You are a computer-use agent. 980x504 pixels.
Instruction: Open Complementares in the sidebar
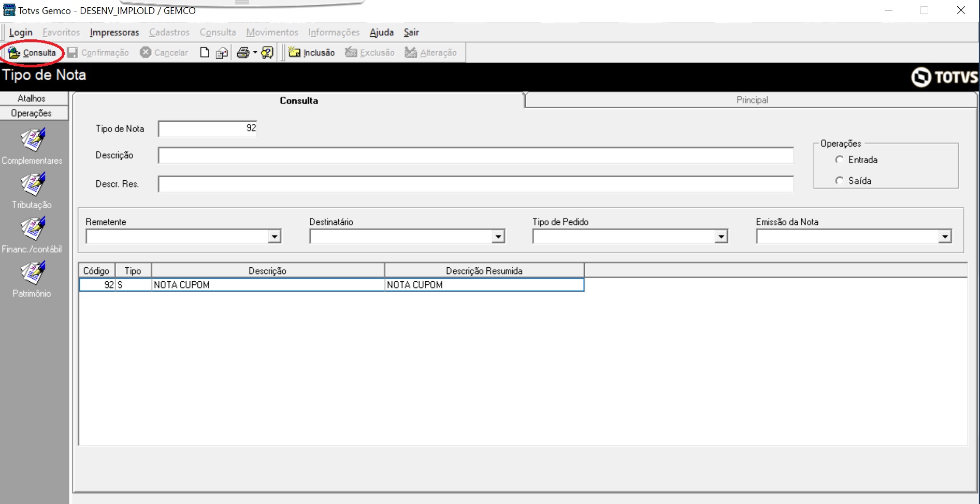pyautogui.click(x=32, y=147)
